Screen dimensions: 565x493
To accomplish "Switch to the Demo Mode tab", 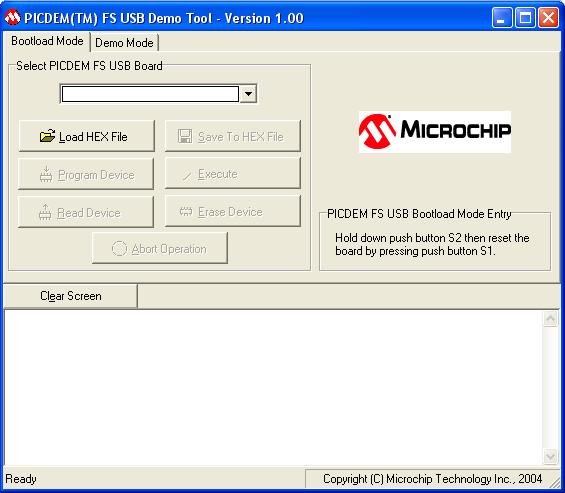I will (x=124, y=43).
